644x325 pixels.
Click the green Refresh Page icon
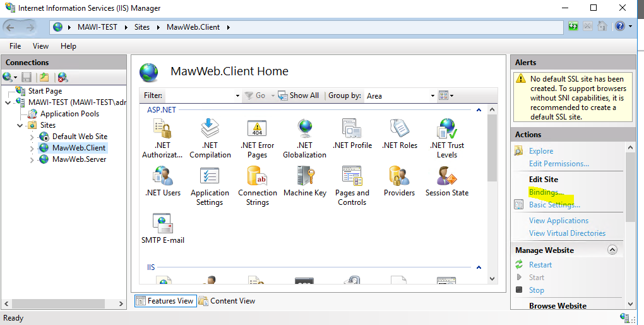573,27
